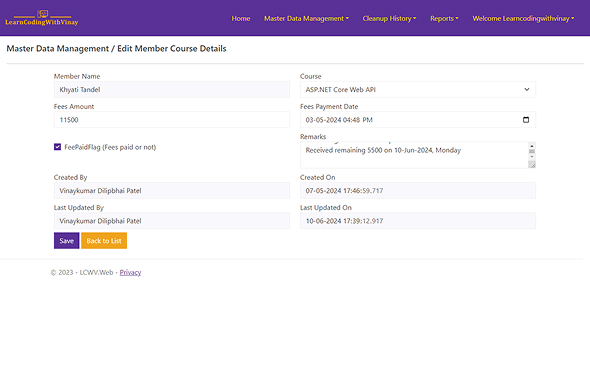
Task: Click the 'Fees Payment Date' label
Action: 329,107
